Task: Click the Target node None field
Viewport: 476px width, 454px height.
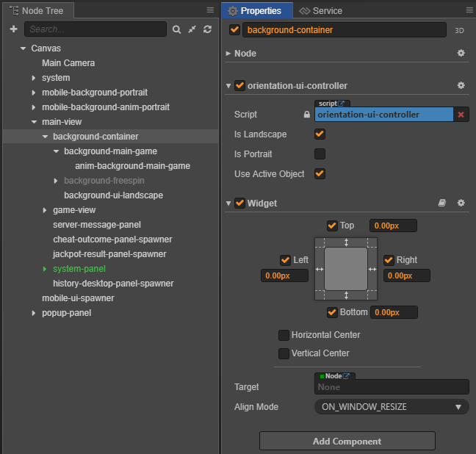Action: coord(392,387)
